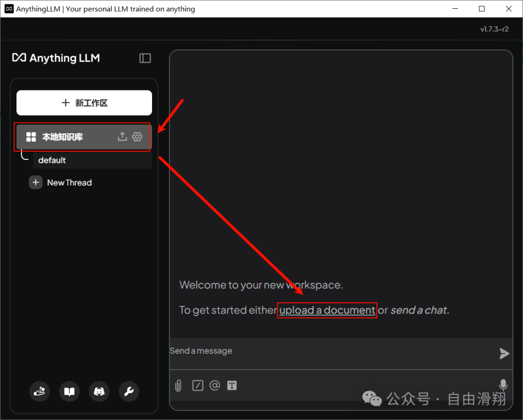Open the text size T icon

232,386
